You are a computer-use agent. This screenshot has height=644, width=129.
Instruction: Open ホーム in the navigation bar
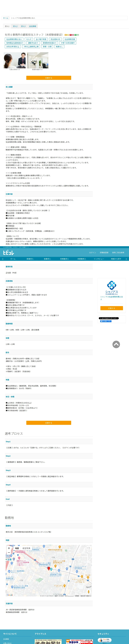click(x=13, y=259)
